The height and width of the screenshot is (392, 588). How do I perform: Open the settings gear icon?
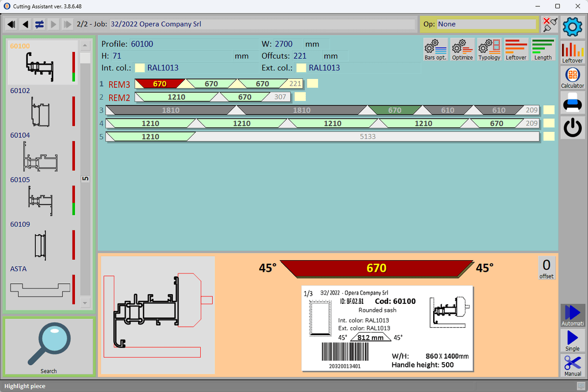point(572,27)
